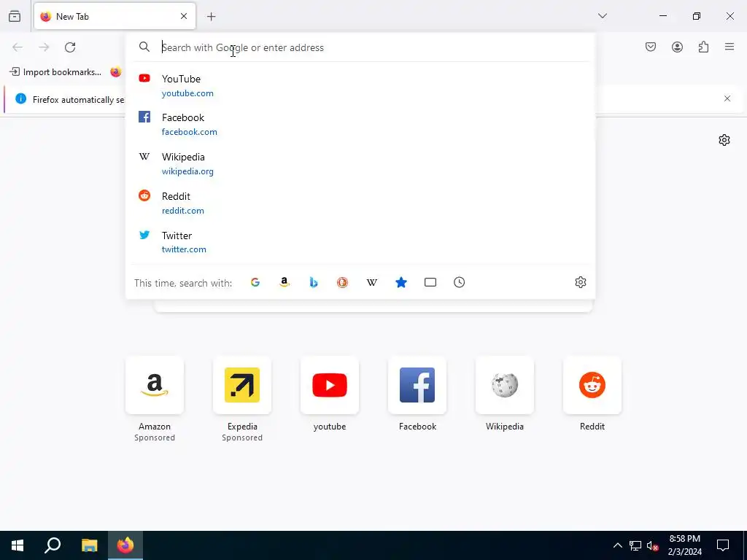The height and width of the screenshot is (560, 747).
Task: Search in open Tabs icon
Action: [x=430, y=282]
